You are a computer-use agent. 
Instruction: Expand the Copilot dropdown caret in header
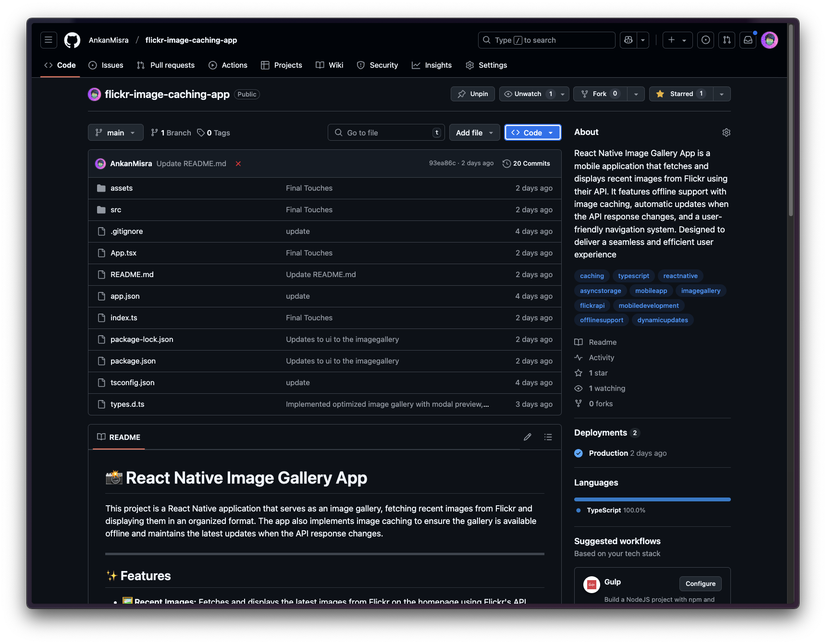pos(643,40)
